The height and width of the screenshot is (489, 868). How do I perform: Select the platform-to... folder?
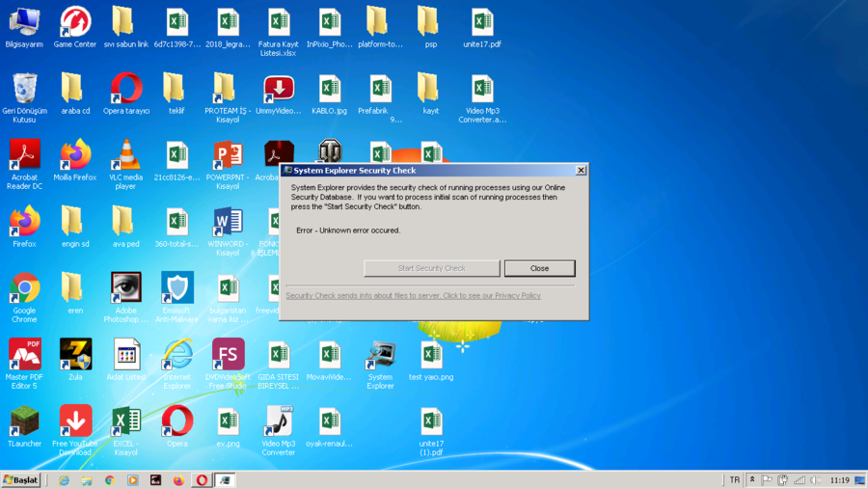[380, 28]
